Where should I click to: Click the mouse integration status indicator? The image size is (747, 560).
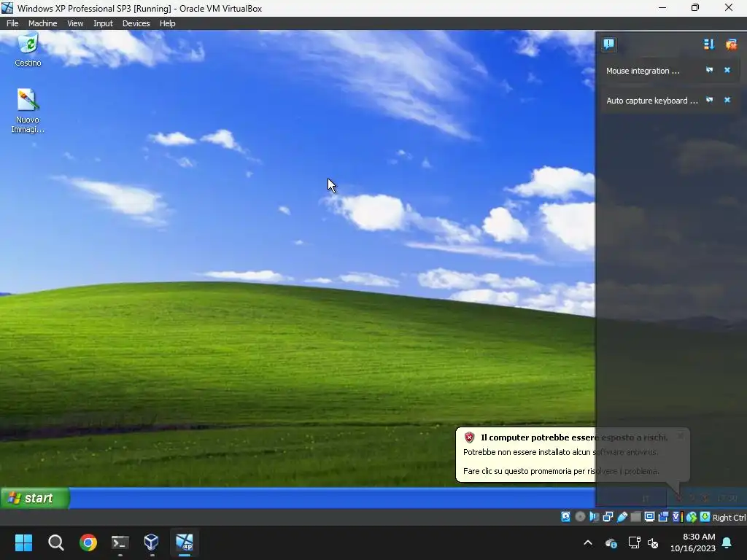click(692, 517)
